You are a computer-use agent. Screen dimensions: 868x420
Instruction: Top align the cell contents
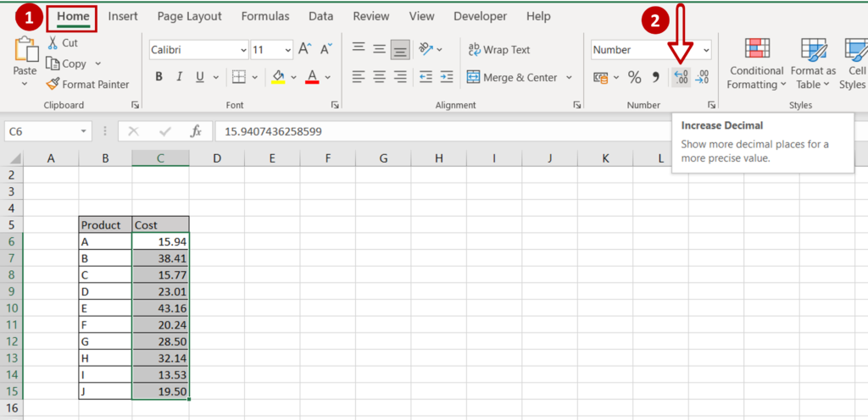pyautogui.click(x=359, y=49)
